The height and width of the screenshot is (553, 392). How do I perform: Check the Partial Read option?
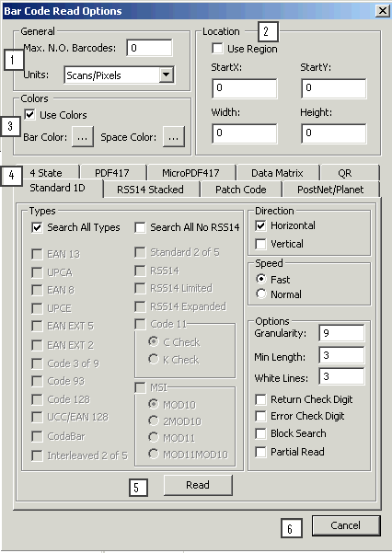tap(260, 452)
